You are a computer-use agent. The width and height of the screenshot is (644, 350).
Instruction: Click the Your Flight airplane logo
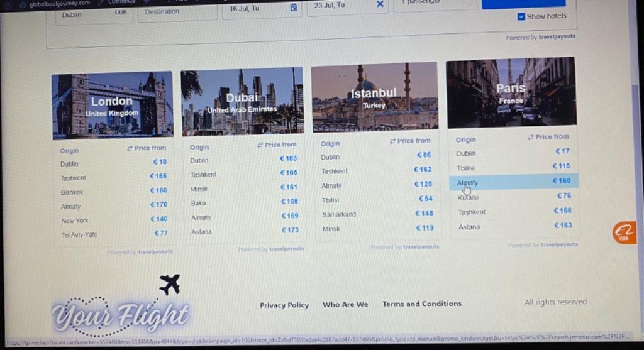point(121,305)
